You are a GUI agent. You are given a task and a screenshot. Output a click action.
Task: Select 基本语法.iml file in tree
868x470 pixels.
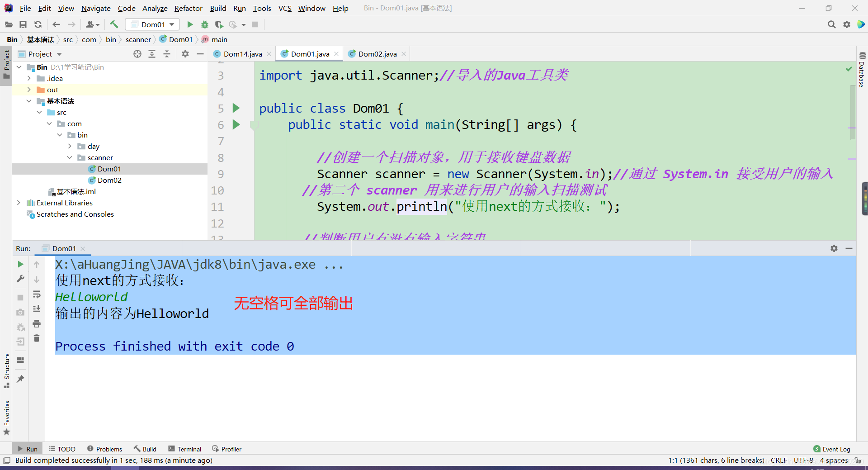coord(76,191)
